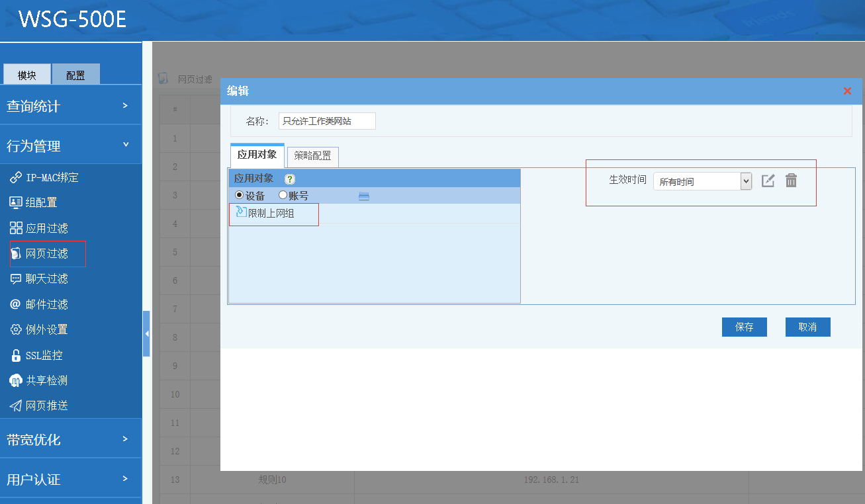Open the 所有时间 dropdown

pyautogui.click(x=702, y=181)
